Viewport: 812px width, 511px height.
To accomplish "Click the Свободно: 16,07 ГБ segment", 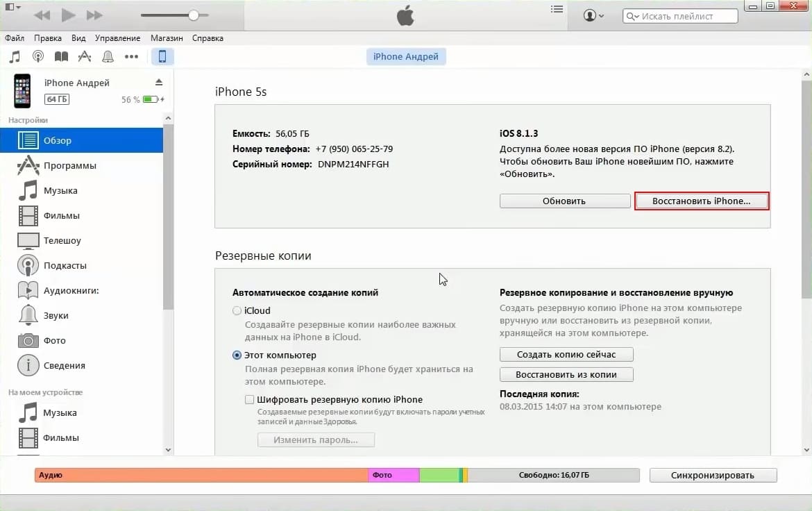I will pos(554,475).
